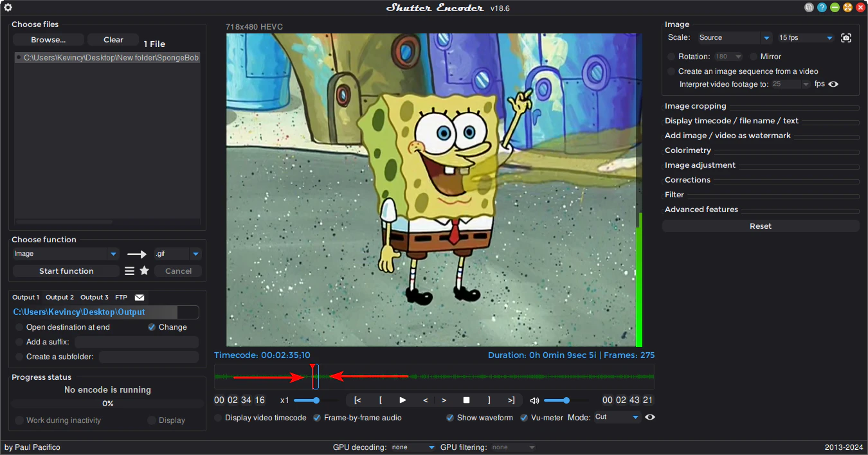Open the Scale Source dropdown

(734, 38)
